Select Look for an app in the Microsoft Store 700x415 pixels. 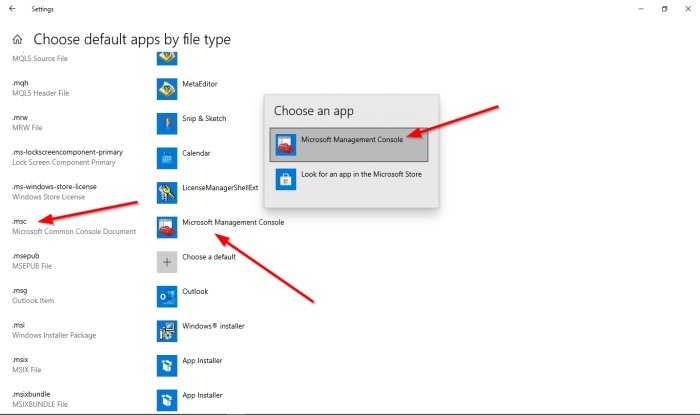click(x=349, y=179)
